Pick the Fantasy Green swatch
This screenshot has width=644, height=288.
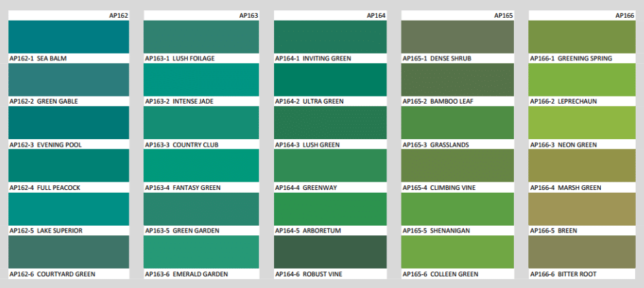click(201, 166)
